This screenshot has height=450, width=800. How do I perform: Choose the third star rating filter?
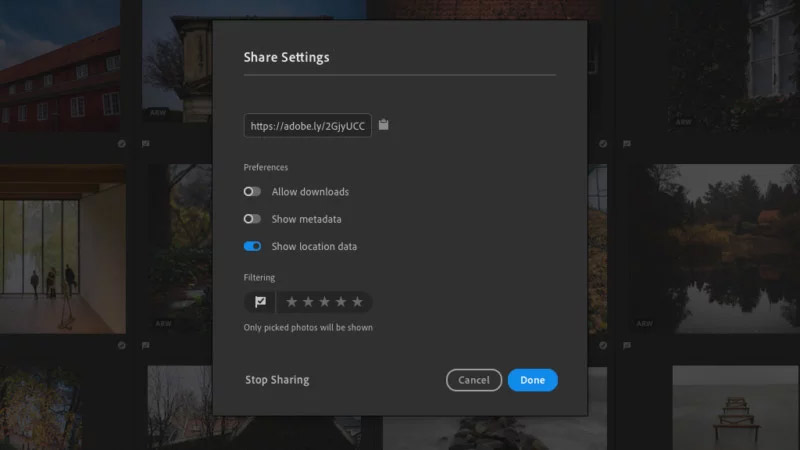tap(324, 302)
